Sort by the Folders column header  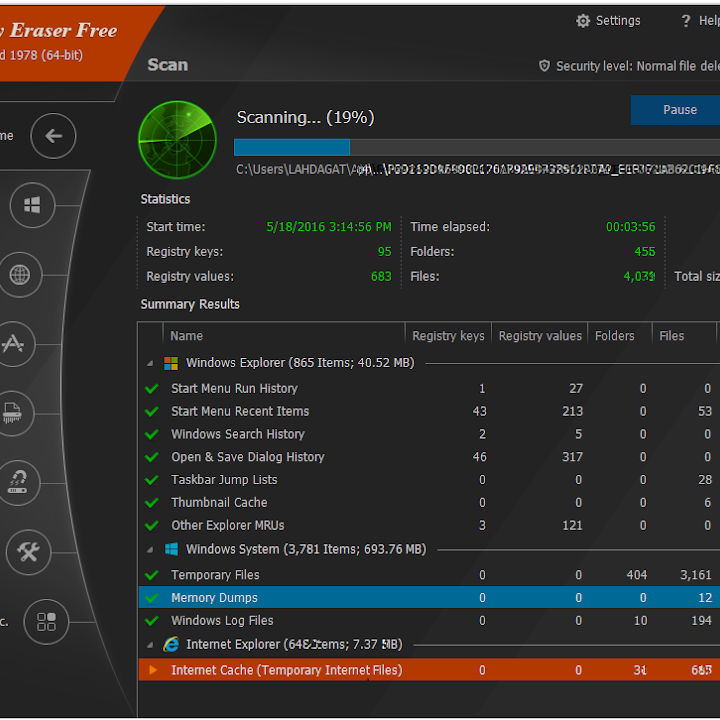coord(620,336)
